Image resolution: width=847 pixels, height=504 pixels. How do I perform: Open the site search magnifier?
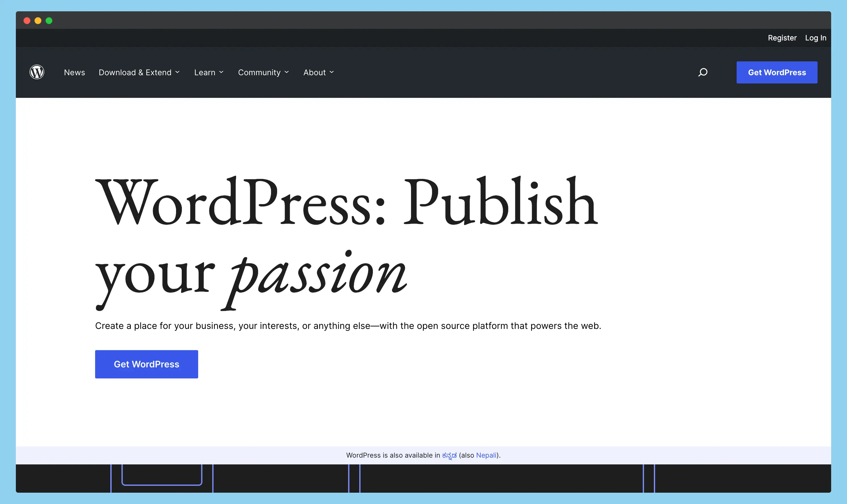click(x=703, y=72)
